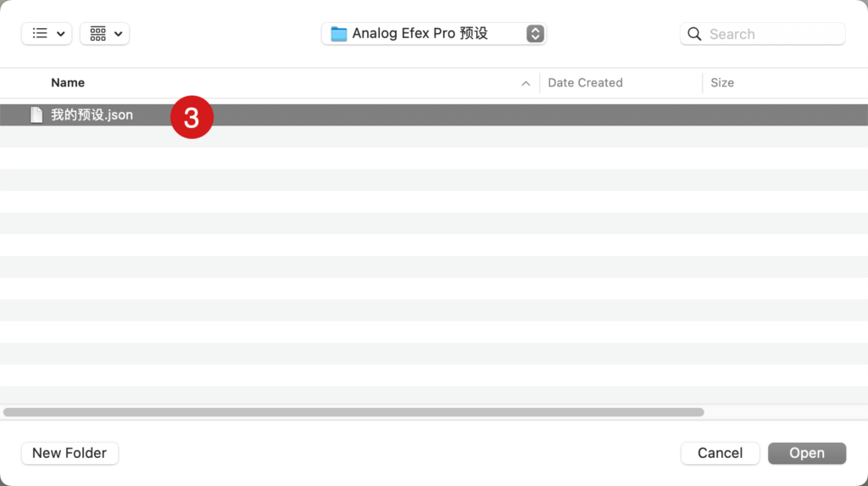
Task: Click the document icon of 我的预设.json
Action: tap(36, 115)
